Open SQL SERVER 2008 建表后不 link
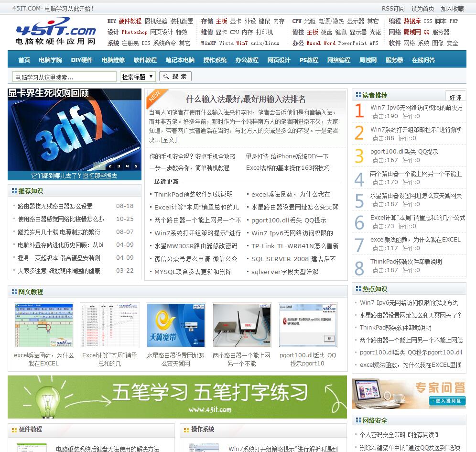 [293, 259]
